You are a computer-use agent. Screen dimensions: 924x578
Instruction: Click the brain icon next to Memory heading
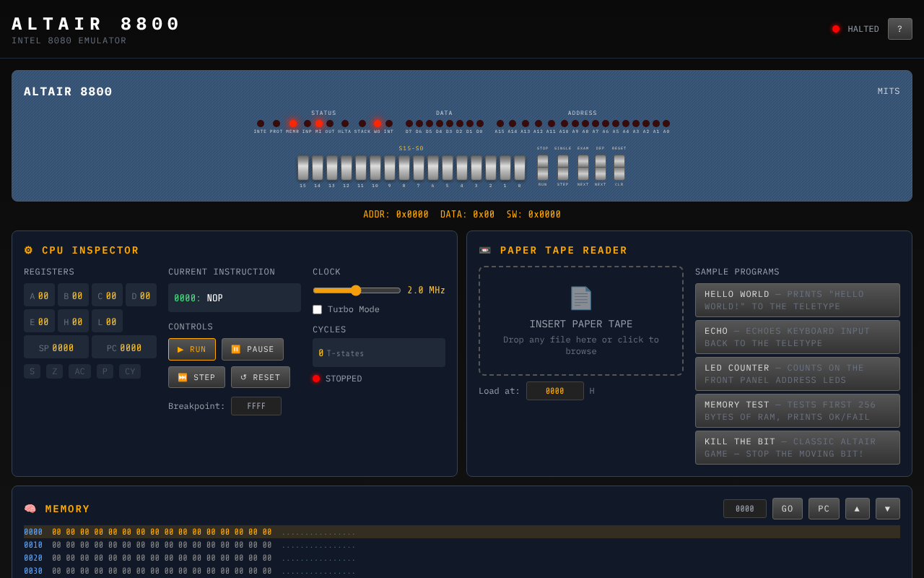click(29, 508)
